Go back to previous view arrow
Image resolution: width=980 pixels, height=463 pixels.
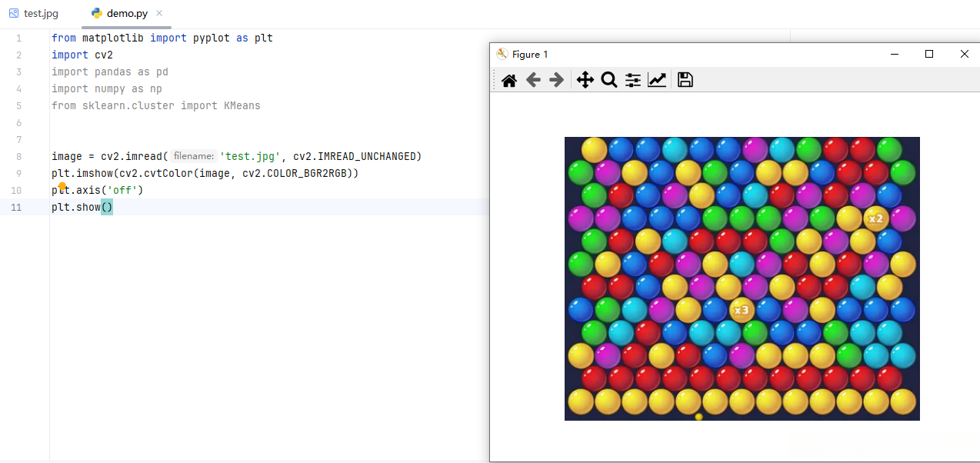tap(533, 80)
